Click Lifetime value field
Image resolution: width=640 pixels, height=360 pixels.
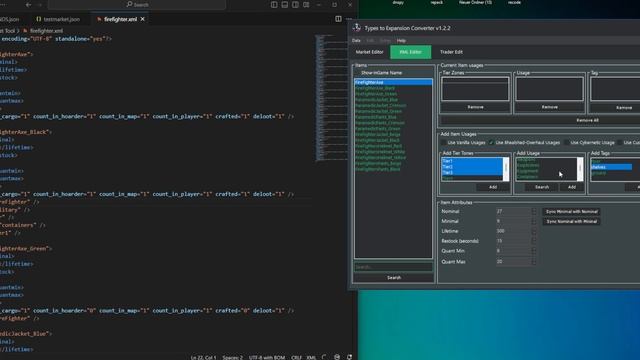tap(513, 231)
